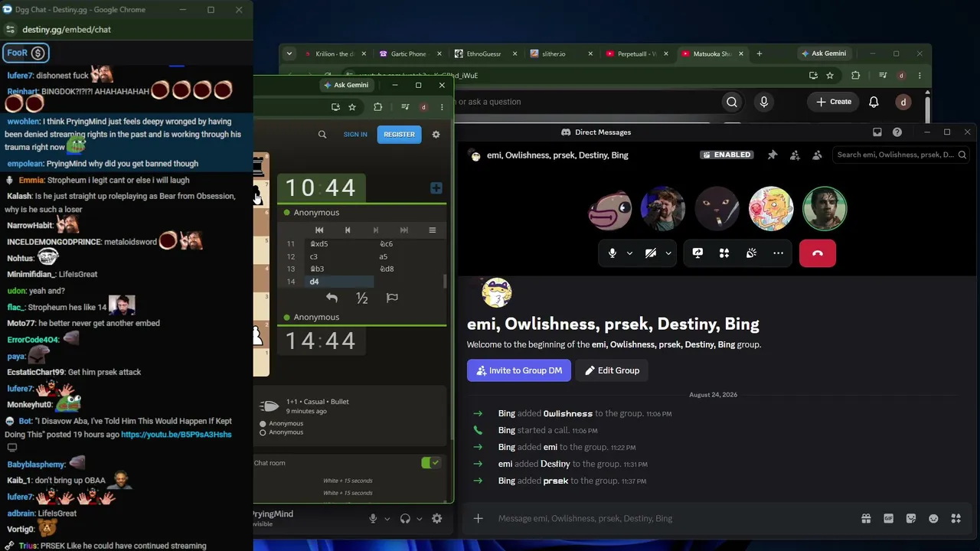Open Discord inbox icon

[x=877, y=132]
